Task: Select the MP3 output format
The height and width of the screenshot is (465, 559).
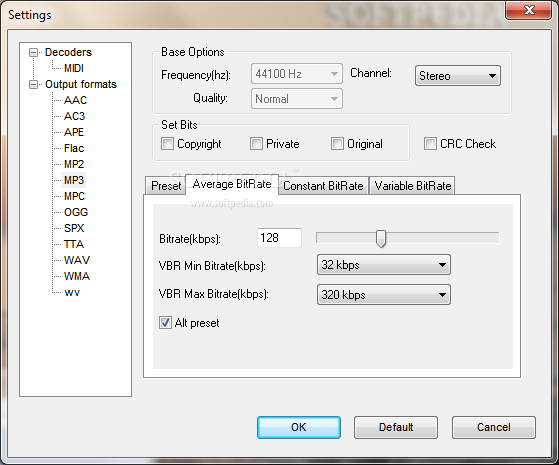Action: 74,180
